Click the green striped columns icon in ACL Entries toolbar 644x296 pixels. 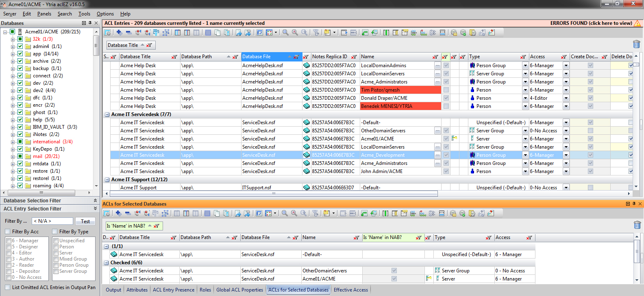point(386,33)
